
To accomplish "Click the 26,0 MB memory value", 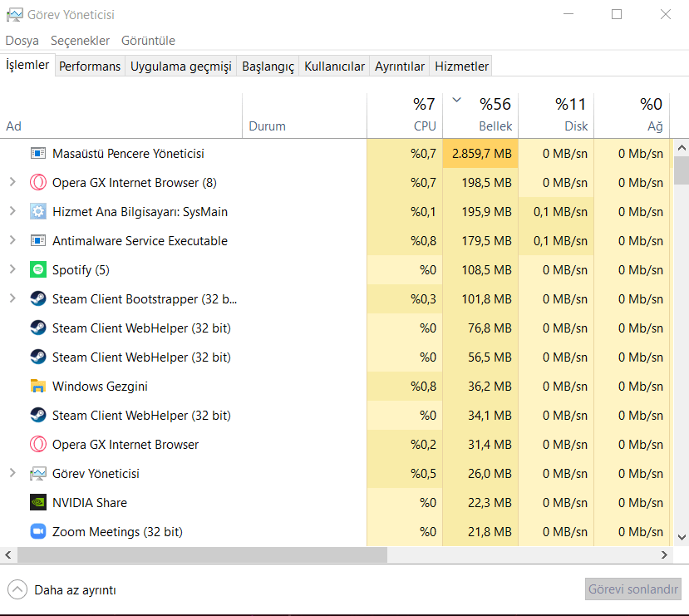I will pyautogui.click(x=490, y=474).
